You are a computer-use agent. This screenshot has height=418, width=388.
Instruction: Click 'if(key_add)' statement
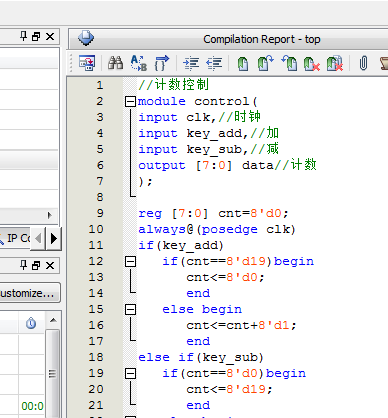[x=181, y=246]
